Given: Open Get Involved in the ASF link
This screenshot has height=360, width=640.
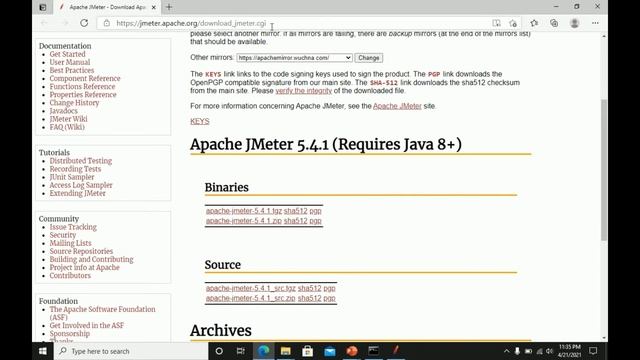Looking at the screenshot, I should click(87, 326).
